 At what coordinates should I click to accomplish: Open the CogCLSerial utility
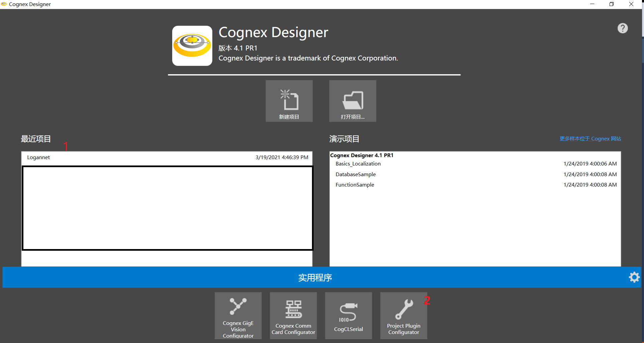348,316
